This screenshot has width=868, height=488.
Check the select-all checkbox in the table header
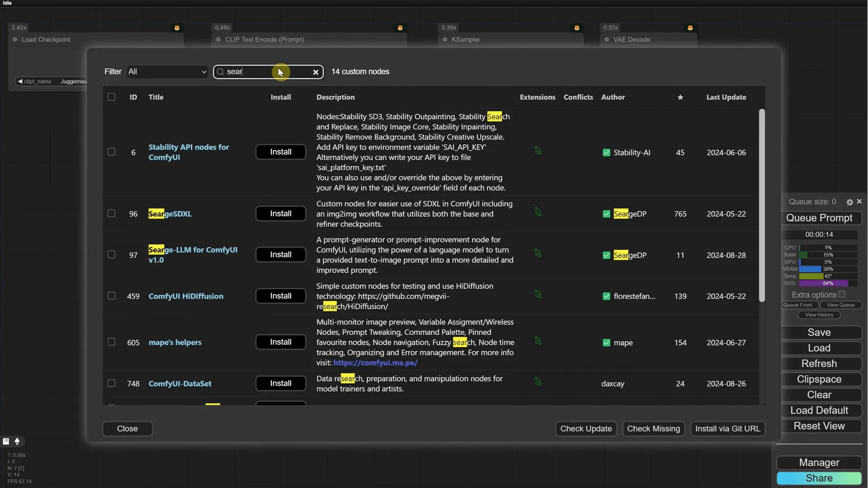pos(111,97)
